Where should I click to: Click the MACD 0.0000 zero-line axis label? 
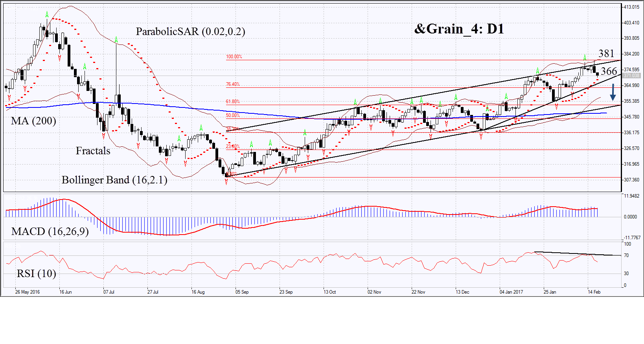click(x=630, y=217)
